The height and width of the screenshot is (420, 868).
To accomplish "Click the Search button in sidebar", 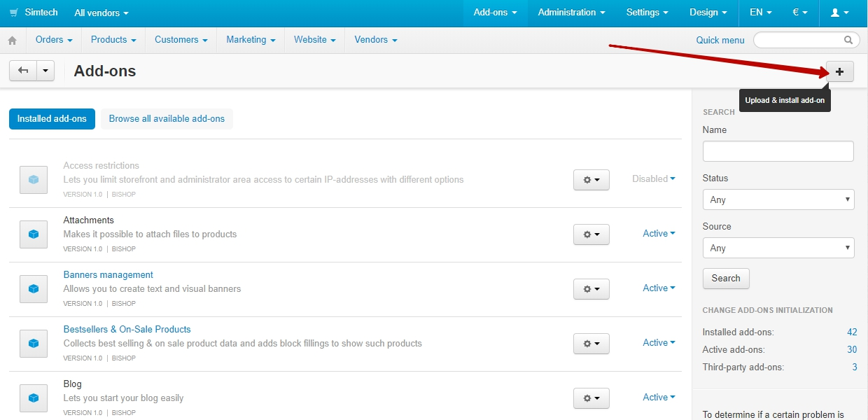I will coord(726,279).
